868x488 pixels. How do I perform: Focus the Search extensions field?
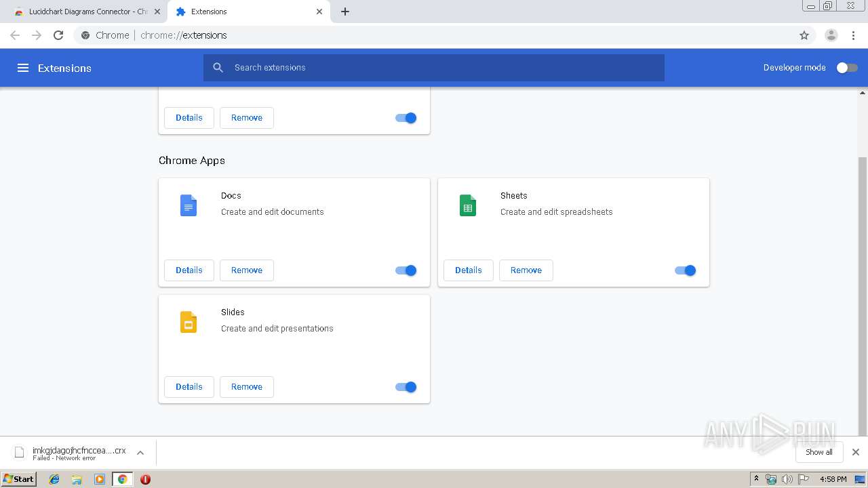tap(434, 68)
